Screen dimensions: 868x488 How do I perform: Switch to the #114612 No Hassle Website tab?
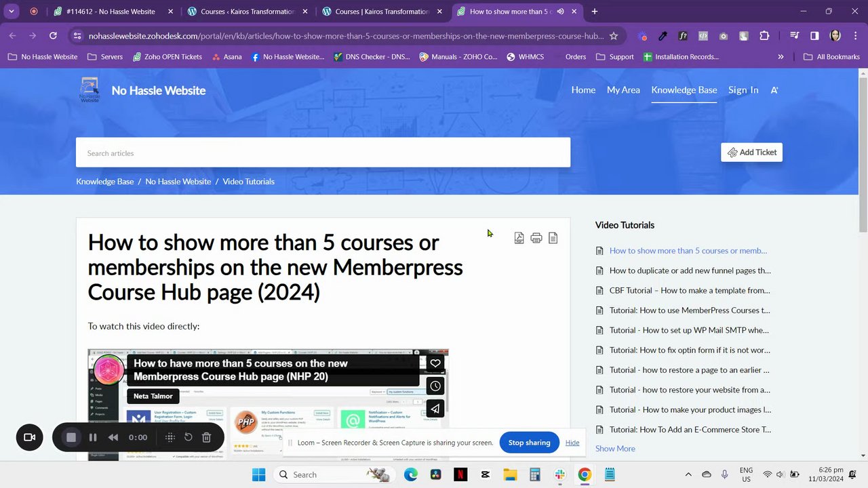113,12
